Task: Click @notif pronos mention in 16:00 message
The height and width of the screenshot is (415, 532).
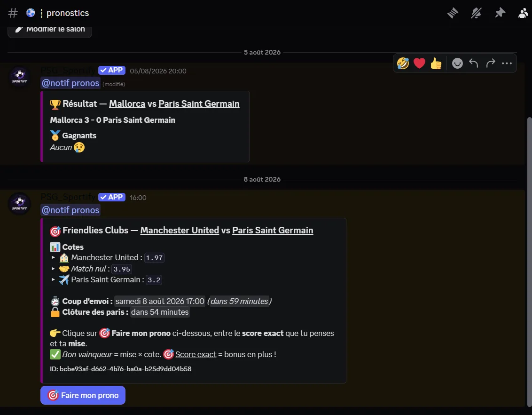Action: coord(70,210)
